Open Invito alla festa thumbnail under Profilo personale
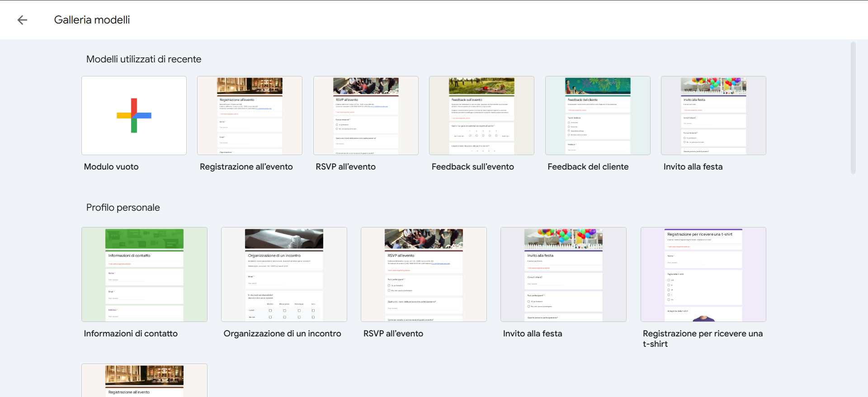 (563, 274)
